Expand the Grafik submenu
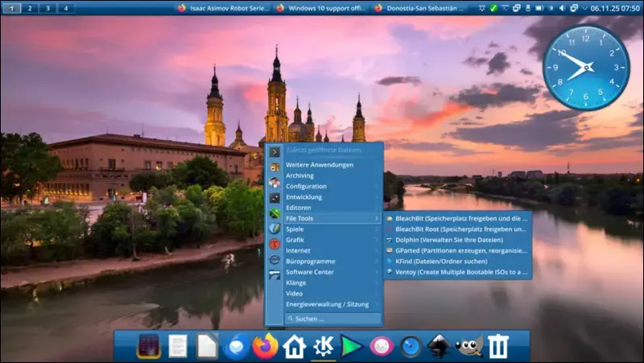 [330, 239]
